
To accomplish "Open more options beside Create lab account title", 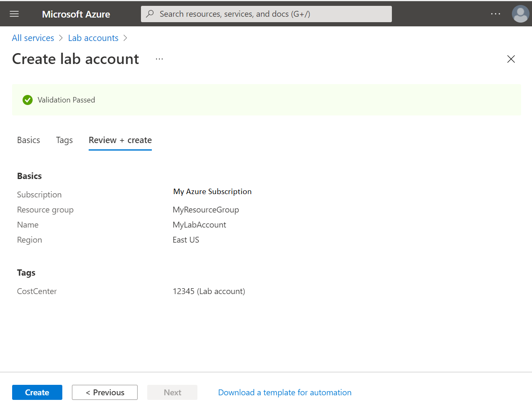I will pyautogui.click(x=159, y=59).
